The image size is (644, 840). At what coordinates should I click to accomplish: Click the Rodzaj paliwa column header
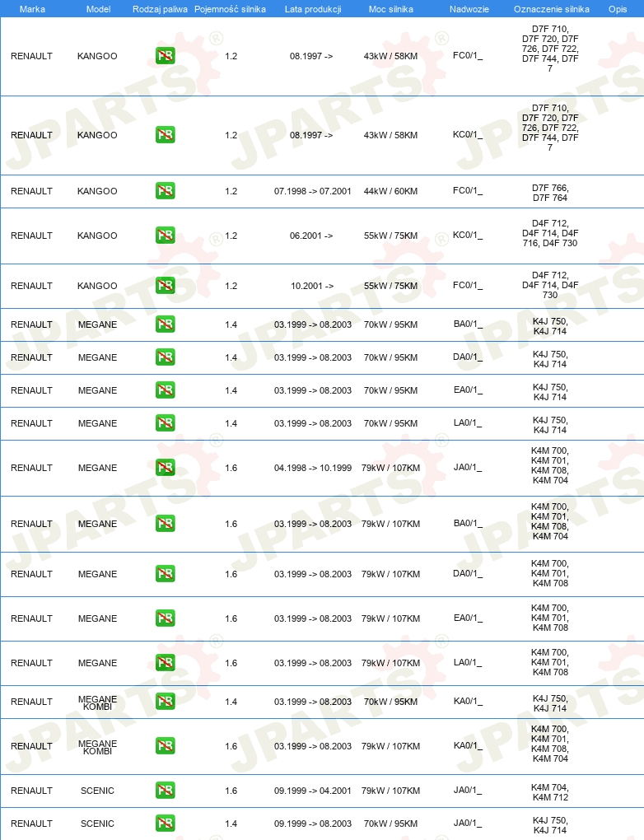(x=161, y=9)
